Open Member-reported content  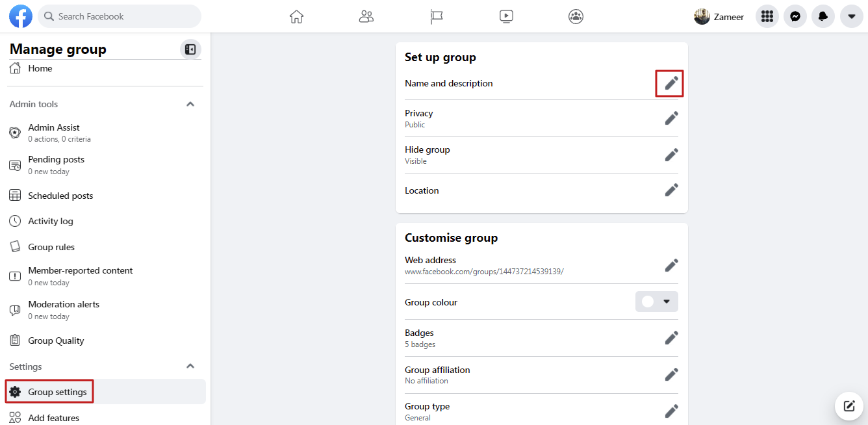[x=105, y=276]
